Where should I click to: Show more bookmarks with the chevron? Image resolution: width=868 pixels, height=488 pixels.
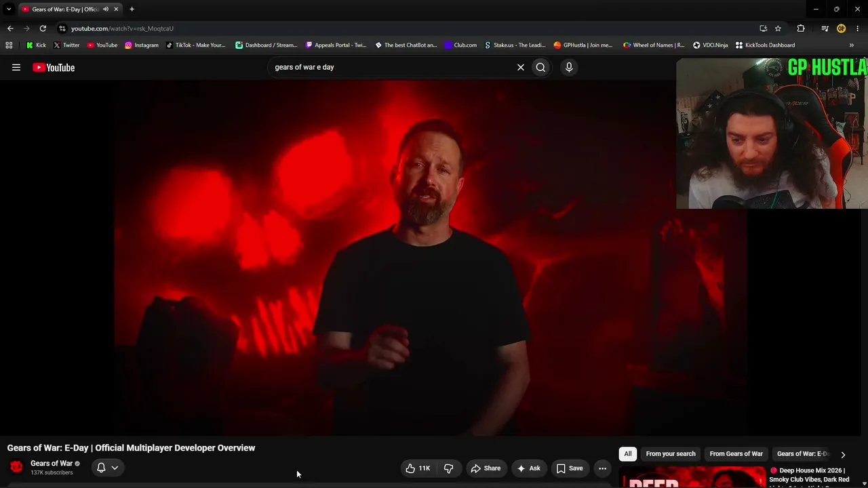852,45
